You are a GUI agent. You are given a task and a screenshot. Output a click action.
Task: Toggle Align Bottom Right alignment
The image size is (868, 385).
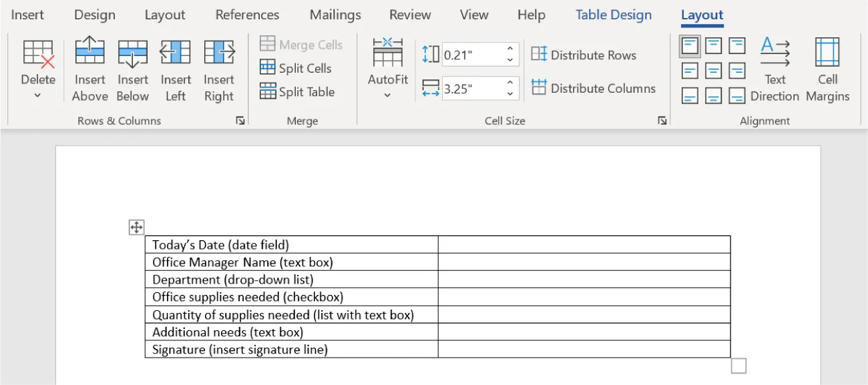click(x=736, y=95)
